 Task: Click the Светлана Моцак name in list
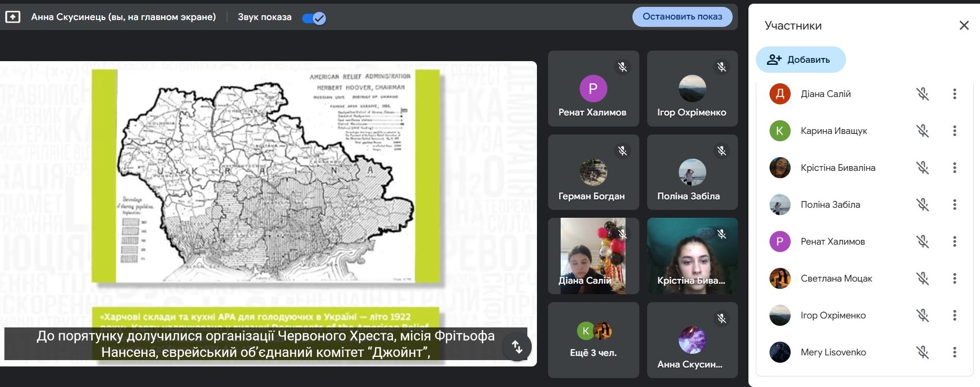coord(837,278)
